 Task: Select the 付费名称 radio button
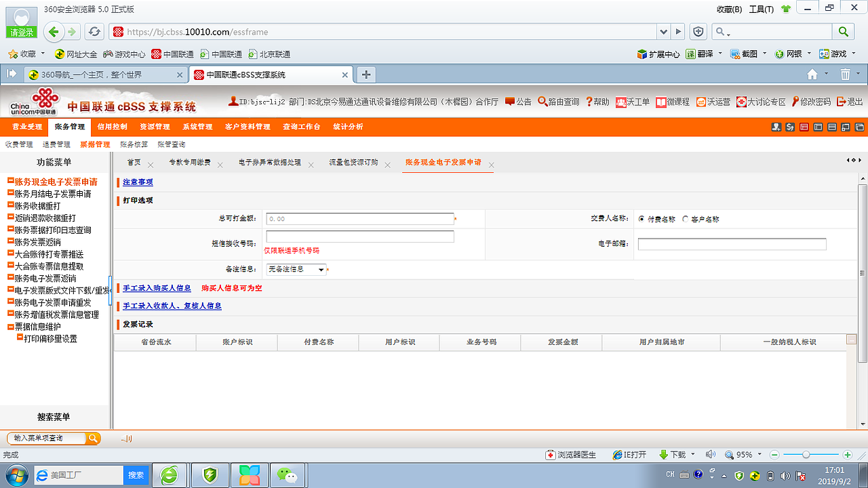[642, 219]
